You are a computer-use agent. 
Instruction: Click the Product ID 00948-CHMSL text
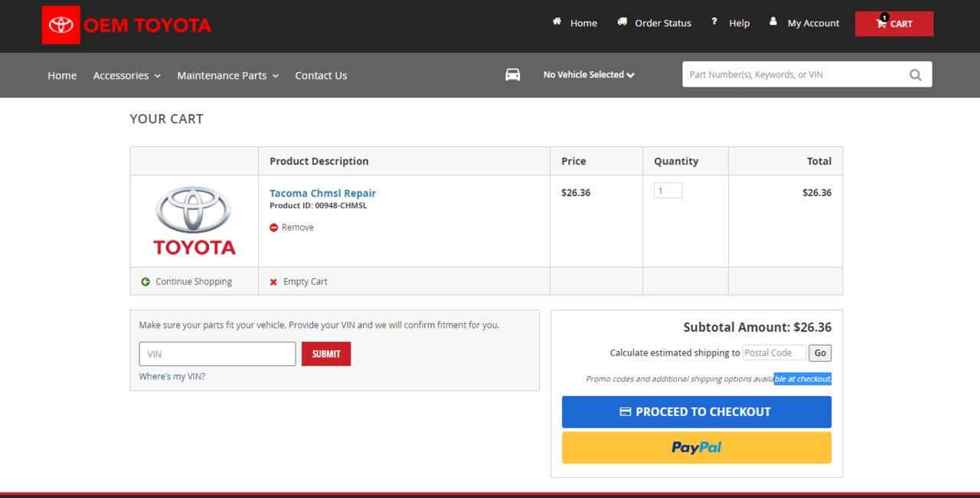point(318,205)
